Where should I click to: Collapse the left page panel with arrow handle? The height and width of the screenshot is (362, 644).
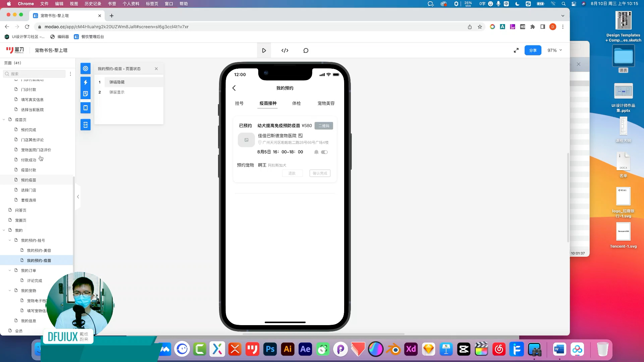[x=78, y=197]
